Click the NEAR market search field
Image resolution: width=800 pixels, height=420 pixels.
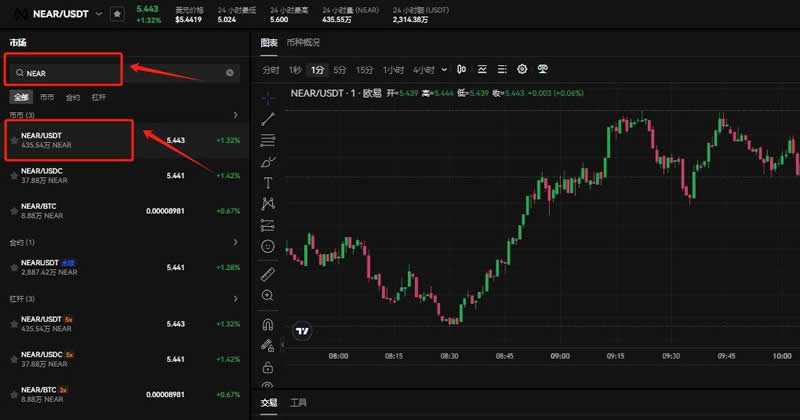tap(110, 73)
